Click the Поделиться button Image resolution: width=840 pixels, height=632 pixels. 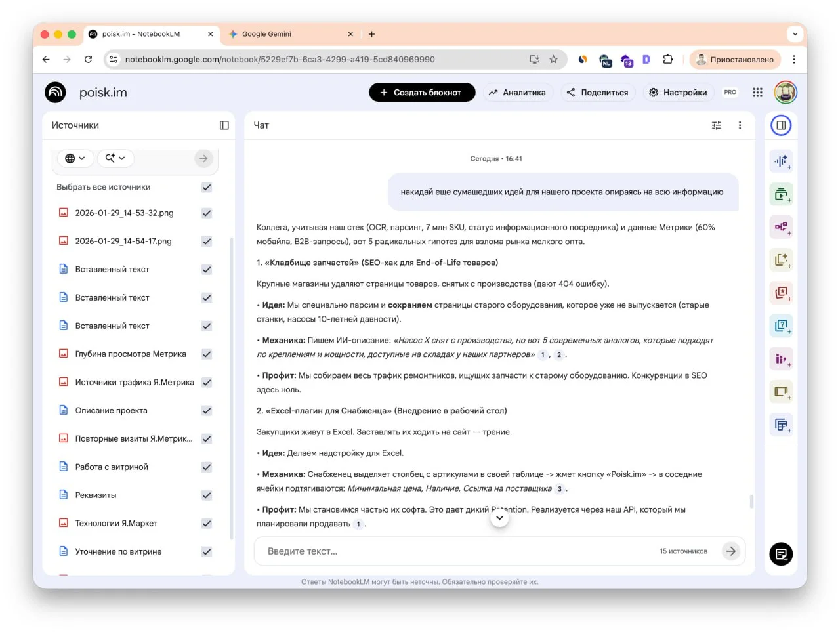tap(597, 93)
